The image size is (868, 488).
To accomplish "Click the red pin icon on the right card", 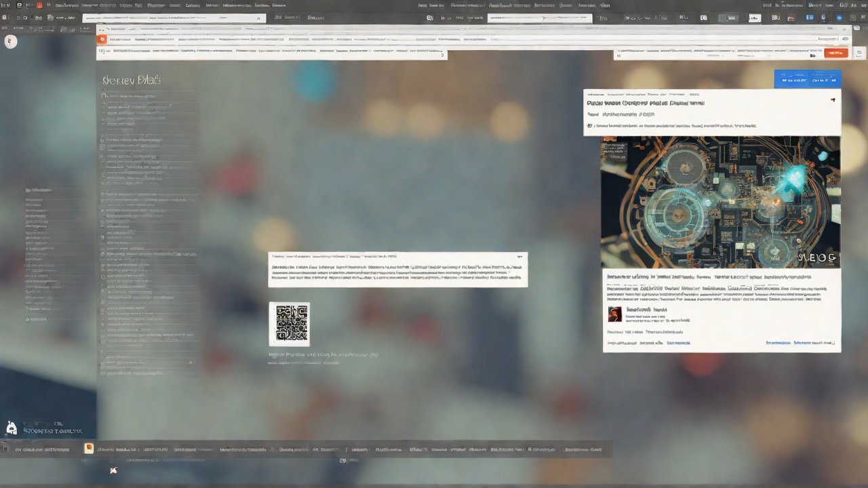I will (x=833, y=100).
